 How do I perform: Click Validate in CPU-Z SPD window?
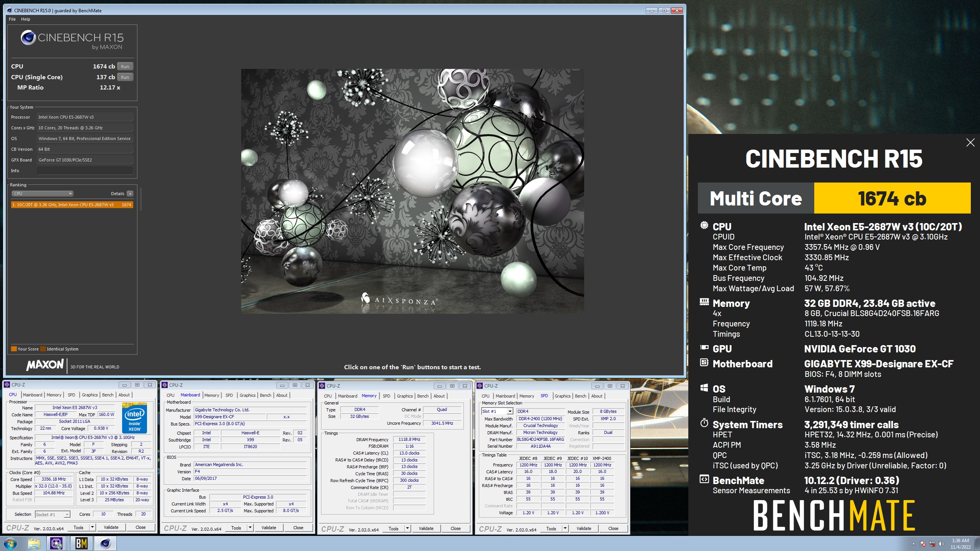[x=584, y=528]
